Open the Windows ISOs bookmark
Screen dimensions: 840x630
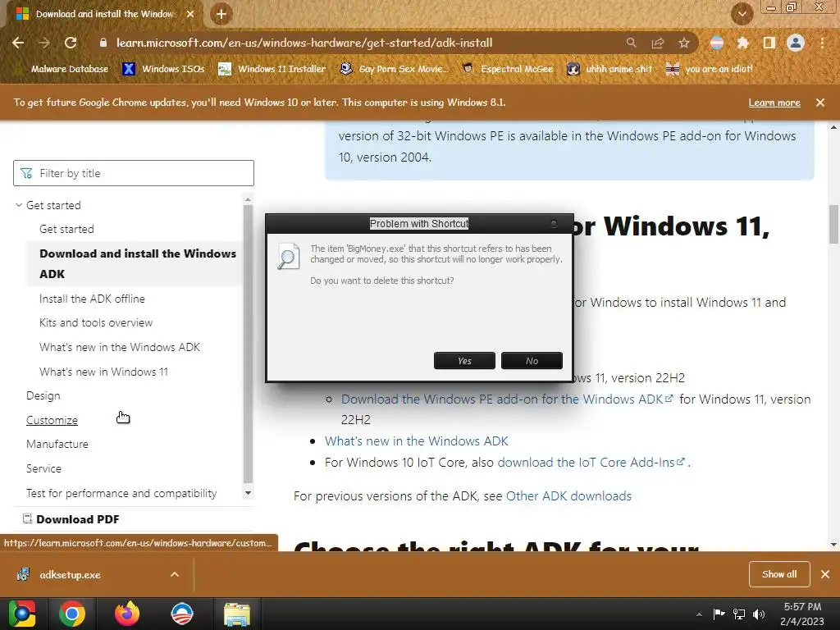click(x=163, y=69)
